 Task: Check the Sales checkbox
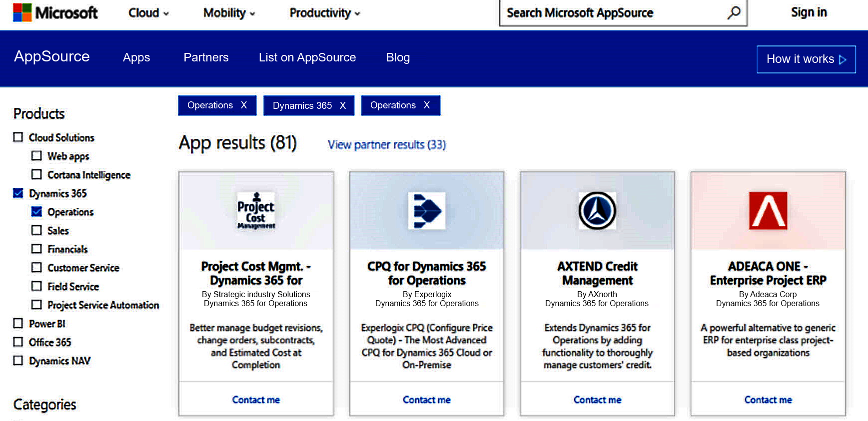(x=36, y=230)
